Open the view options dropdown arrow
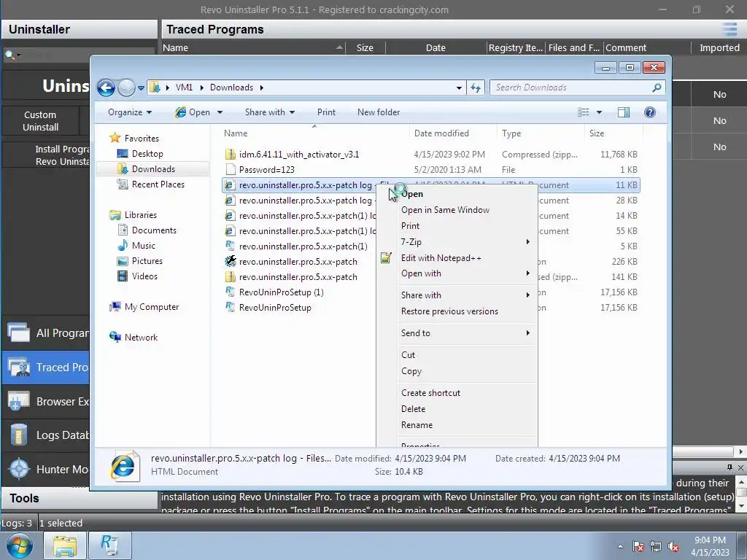747x560 pixels. [600, 112]
